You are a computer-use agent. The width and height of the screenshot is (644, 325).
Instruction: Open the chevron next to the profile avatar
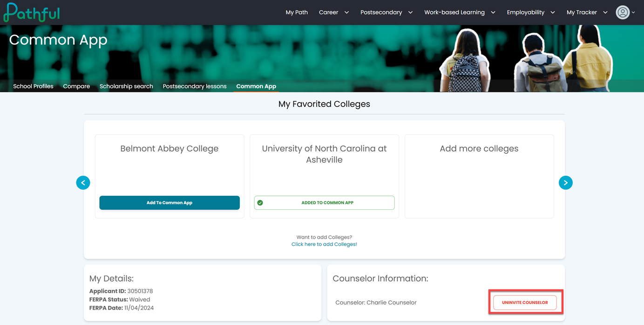coord(633,13)
